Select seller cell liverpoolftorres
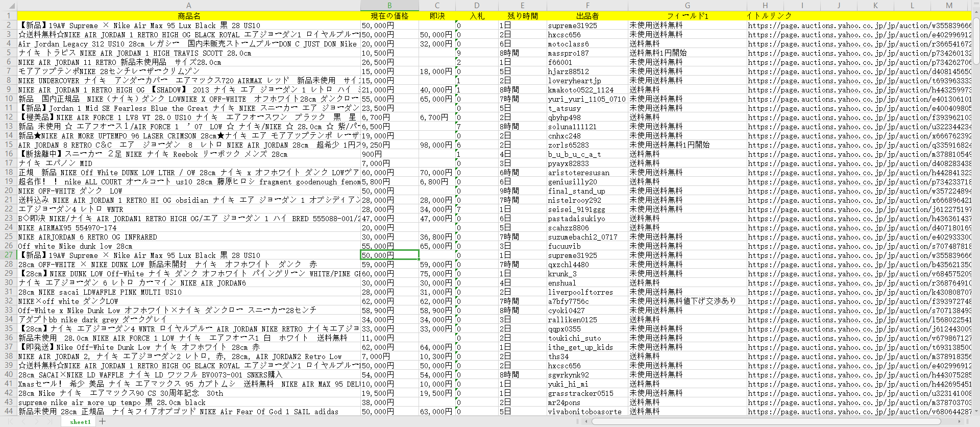Screen dimensions: 980x427 click(x=587, y=292)
